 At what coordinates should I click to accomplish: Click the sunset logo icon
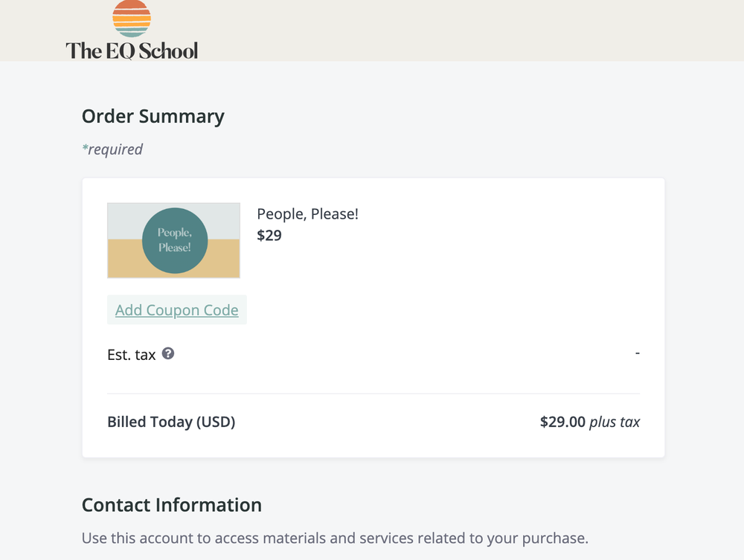click(x=132, y=19)
